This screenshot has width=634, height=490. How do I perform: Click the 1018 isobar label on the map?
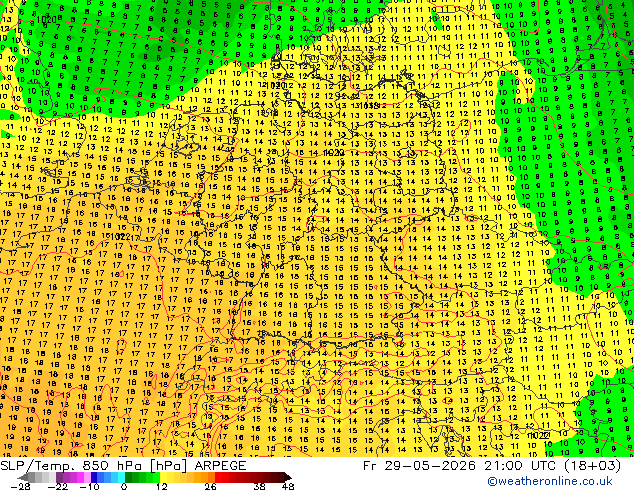tap(369, 106)
